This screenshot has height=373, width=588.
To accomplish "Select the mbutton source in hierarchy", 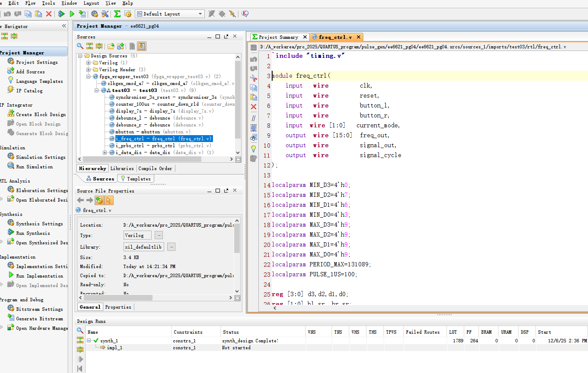I will coord(149,132).
